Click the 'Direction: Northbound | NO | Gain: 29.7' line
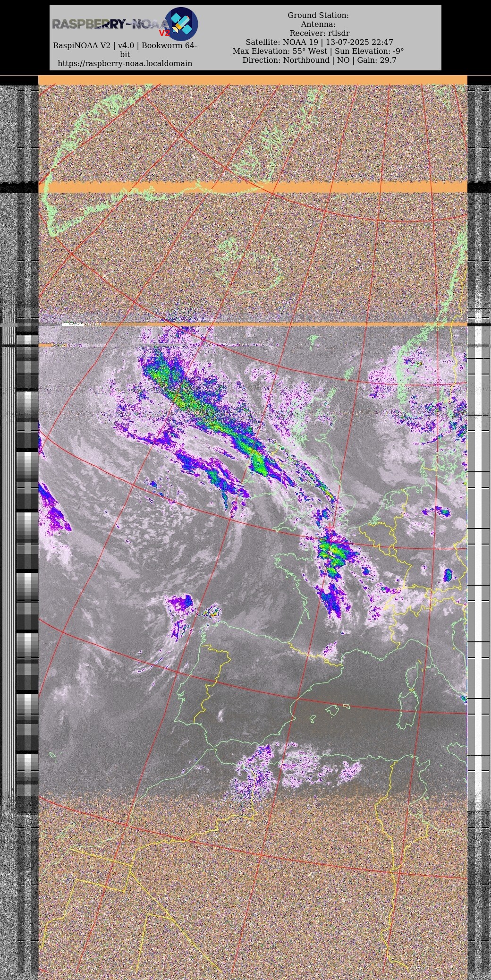The image size is (491, 980). tap(319, 60)
